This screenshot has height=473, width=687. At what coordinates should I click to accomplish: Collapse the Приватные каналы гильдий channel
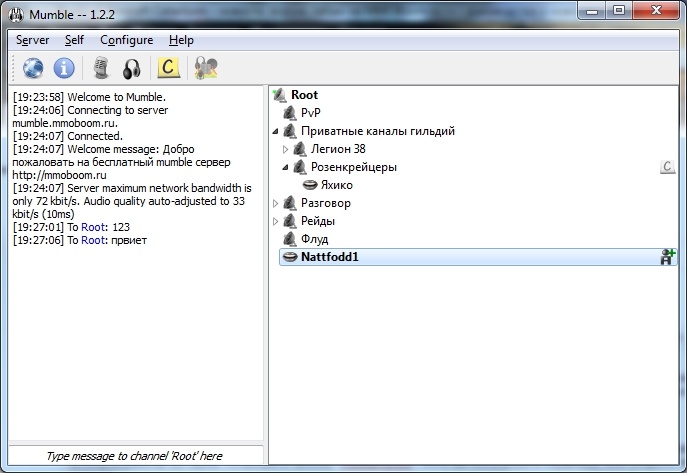point(275,131)
